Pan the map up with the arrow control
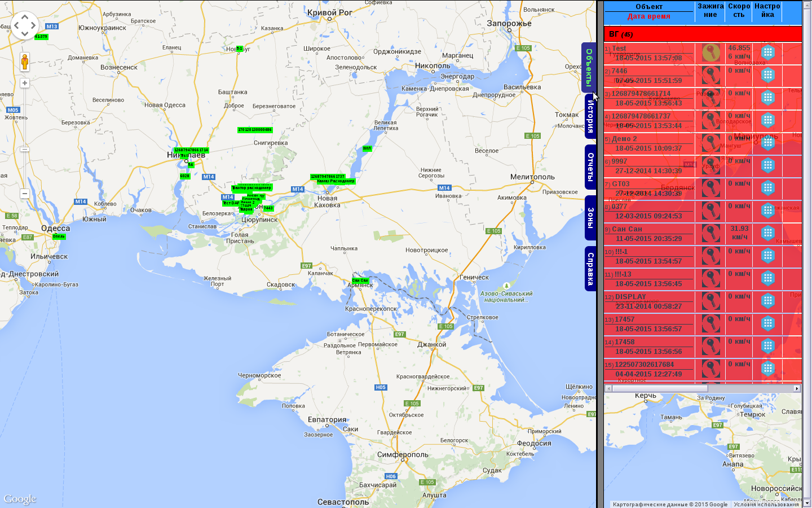 (x=25, y=17)
